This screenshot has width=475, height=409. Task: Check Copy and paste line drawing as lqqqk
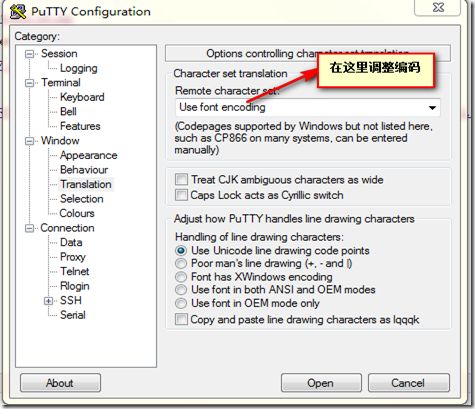(181, 319)
